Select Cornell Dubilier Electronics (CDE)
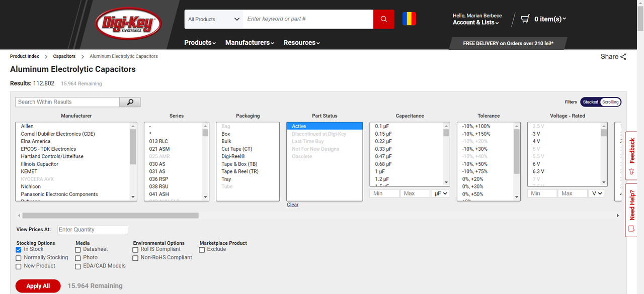644x294 pixels. tap(72, 134)
